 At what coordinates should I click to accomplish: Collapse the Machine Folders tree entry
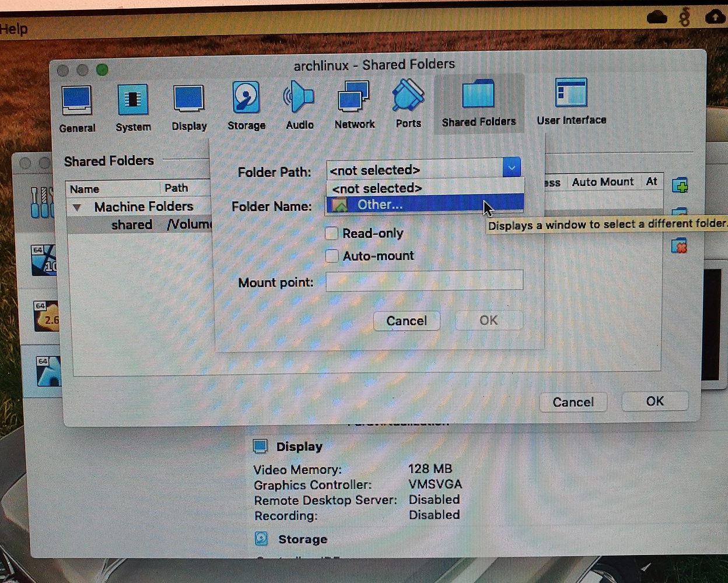pos(78,206)
